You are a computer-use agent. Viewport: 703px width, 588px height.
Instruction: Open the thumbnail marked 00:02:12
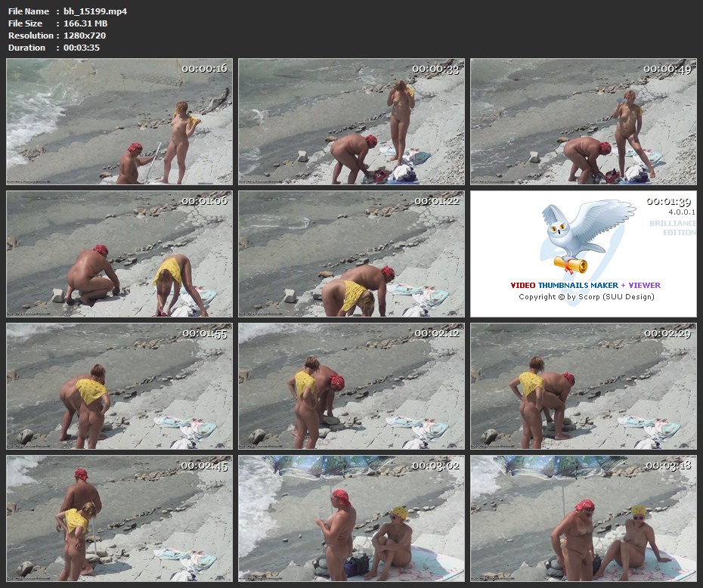point(351,386)
